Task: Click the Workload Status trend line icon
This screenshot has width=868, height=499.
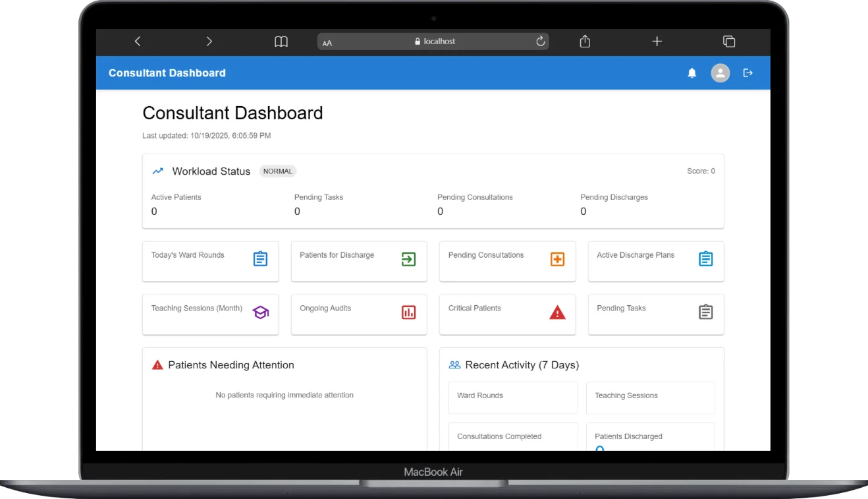Action: [x=157, y=171]
